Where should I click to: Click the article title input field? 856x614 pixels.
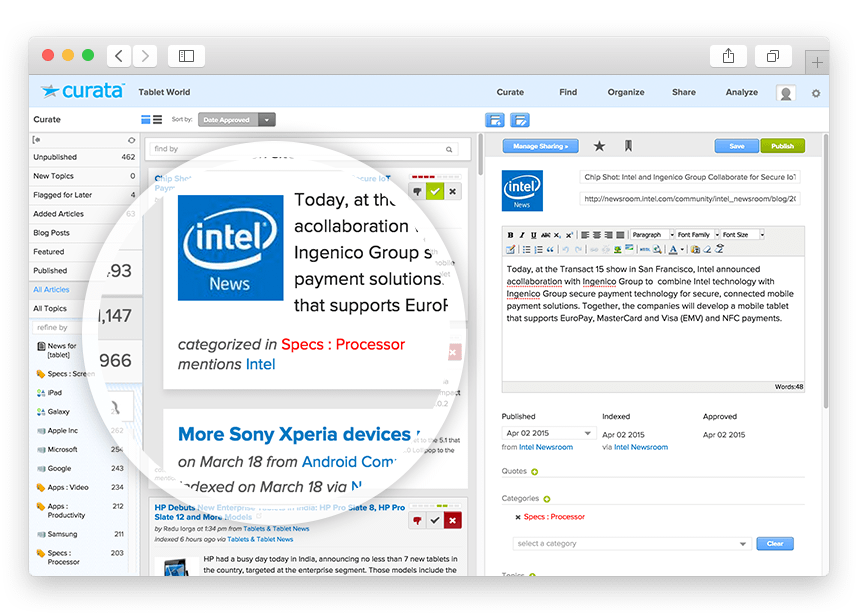(x=690, y=177)
